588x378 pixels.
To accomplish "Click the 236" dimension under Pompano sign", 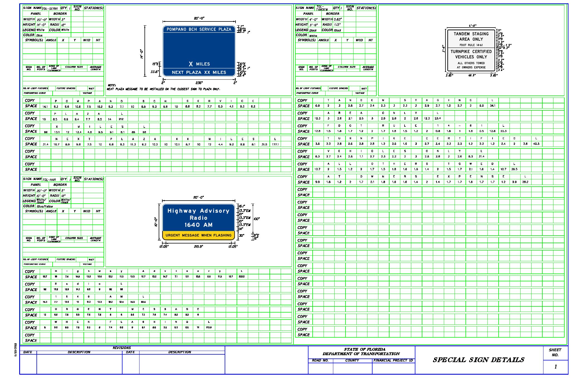I will click(199, 83).
